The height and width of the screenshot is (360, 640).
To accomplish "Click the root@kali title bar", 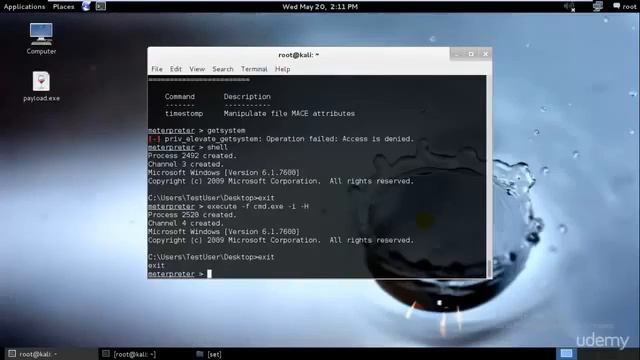I will (x=298, y=55).
